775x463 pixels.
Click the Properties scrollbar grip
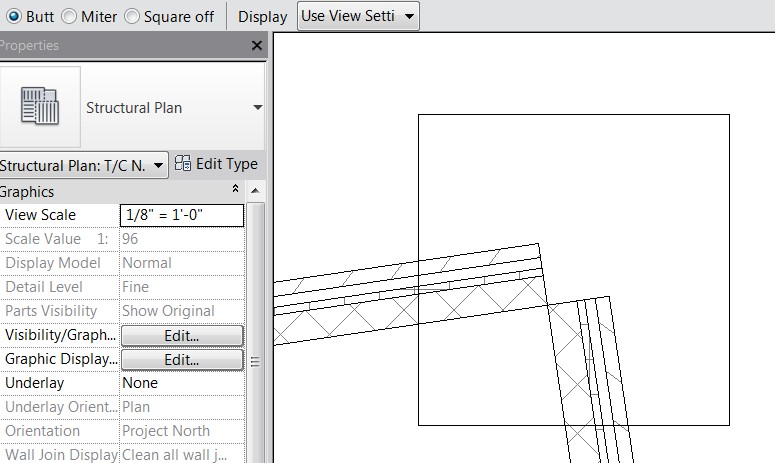pyautogui.click(x=255, y=361)
